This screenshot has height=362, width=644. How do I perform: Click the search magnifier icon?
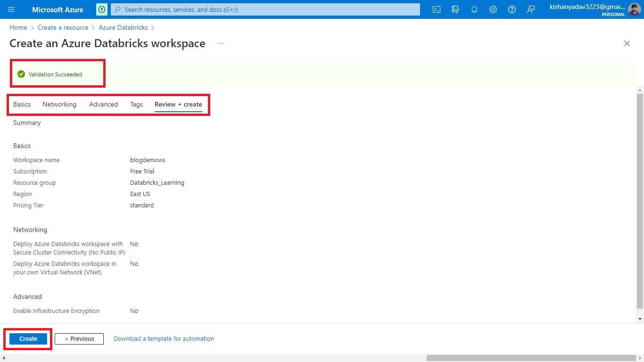click(x=117, y=9)
